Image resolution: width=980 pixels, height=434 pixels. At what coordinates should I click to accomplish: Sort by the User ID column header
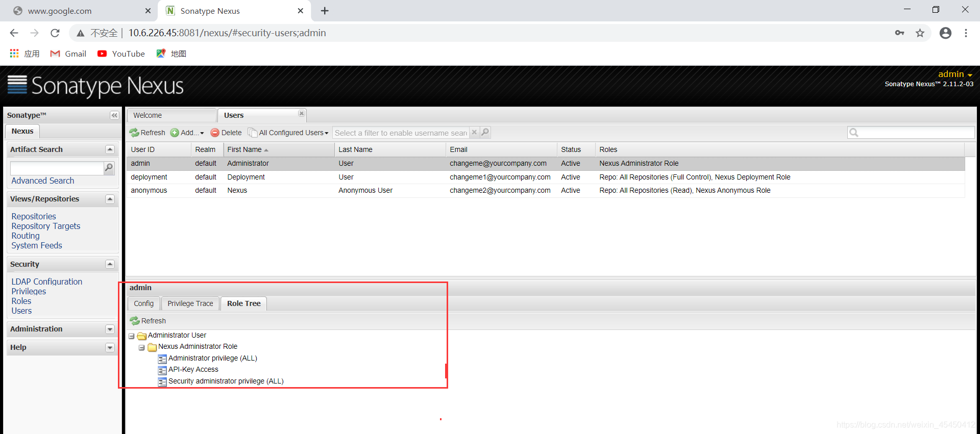[x=159, y=149]
